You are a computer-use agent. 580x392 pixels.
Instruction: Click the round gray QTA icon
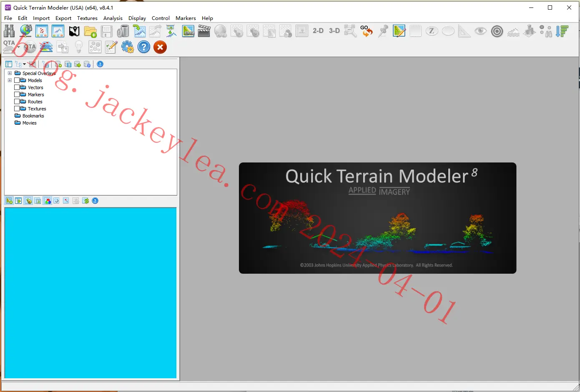(30, 47)
